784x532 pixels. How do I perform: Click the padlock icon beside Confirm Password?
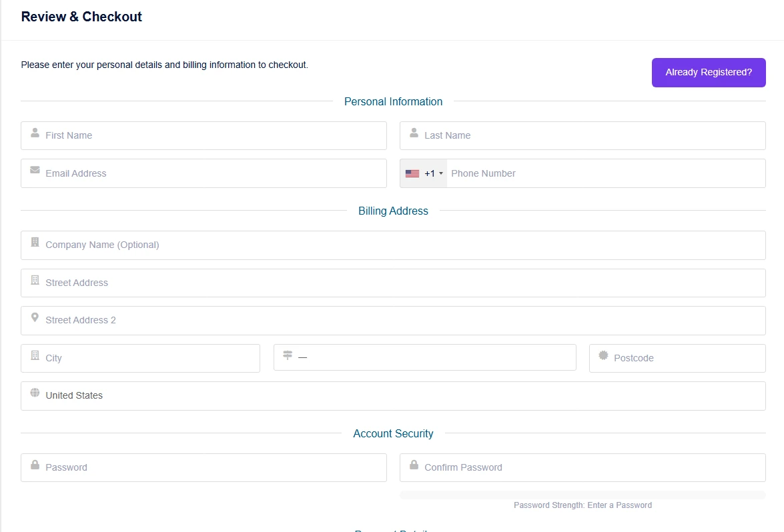[x=414, y=465]
